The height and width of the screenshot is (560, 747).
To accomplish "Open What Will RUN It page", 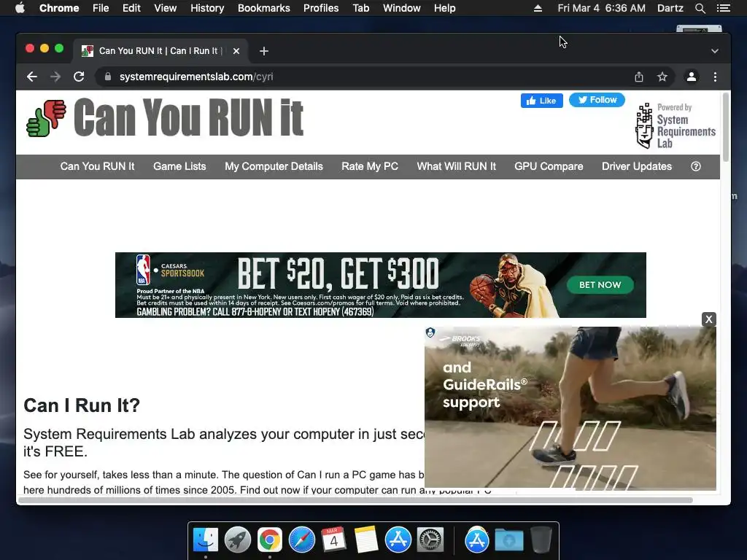I will click(457, 166).
